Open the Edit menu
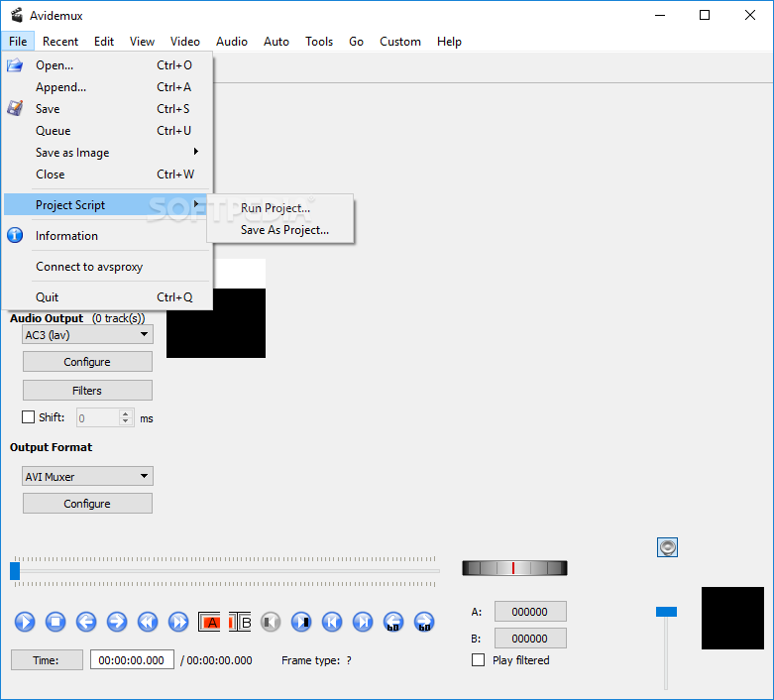 coord(104,41)
